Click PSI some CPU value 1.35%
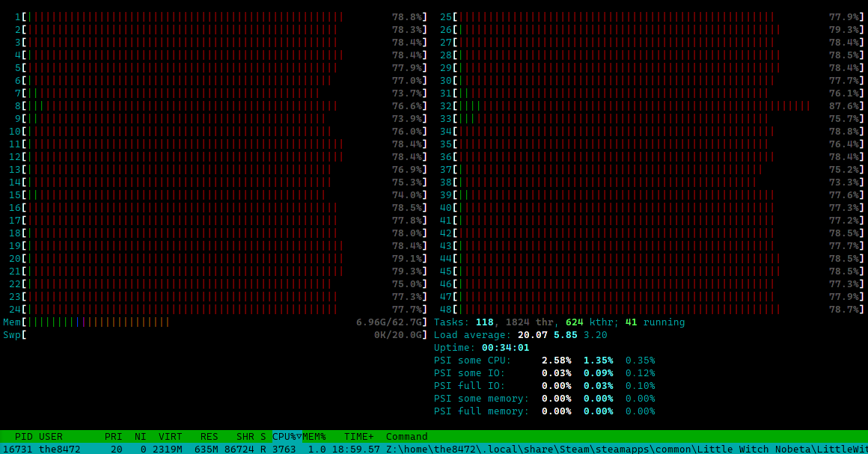Viewport: 868px width, 454px height. [x=599, y=361]
